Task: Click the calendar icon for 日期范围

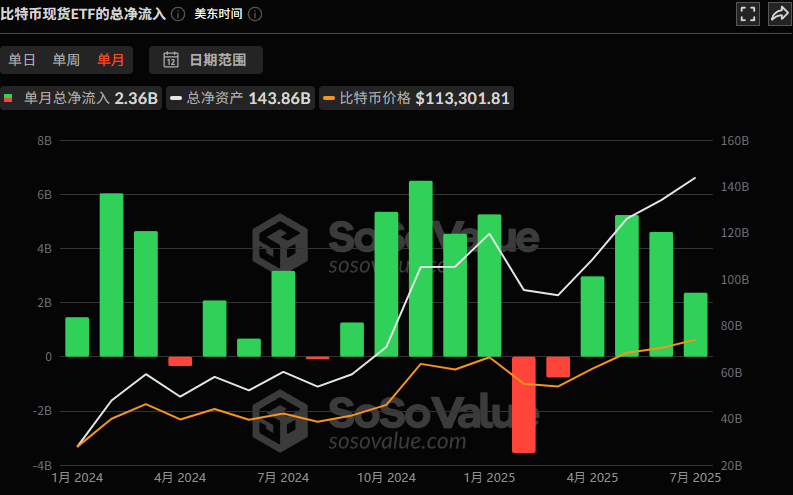Action: pyautogui.click(x=171, y=60)
